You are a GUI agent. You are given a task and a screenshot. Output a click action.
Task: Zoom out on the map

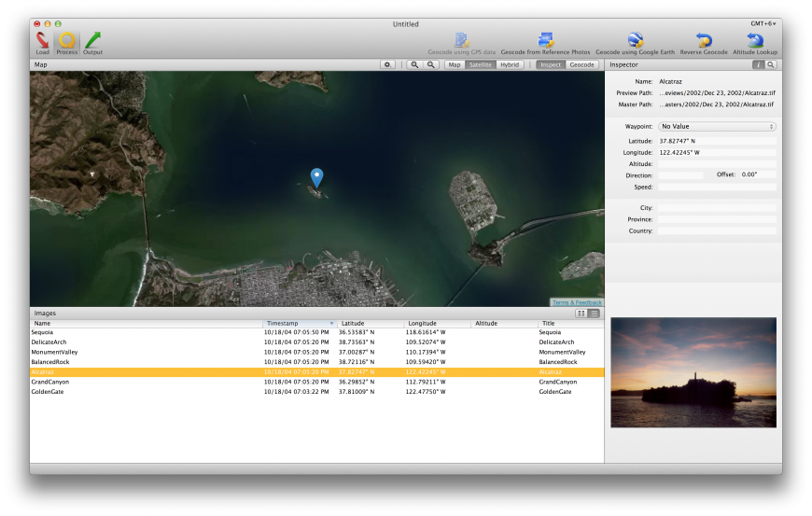click(431, 65)
